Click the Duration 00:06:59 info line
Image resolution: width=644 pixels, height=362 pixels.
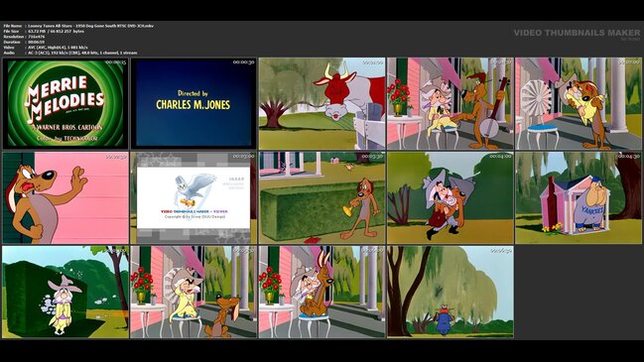click(24, 42)
